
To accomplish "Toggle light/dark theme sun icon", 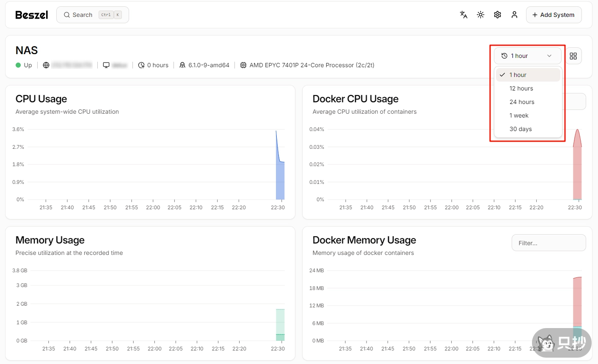I will click(480, 15).
